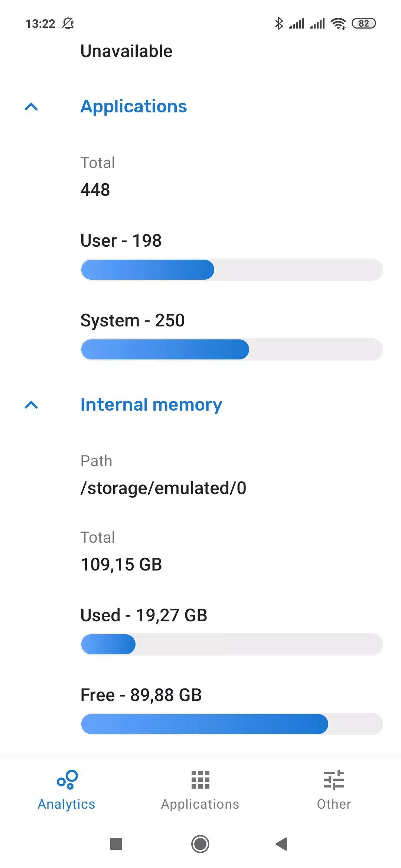Tap the /storage/emulated/0 path text

click(x=163, y=488)
